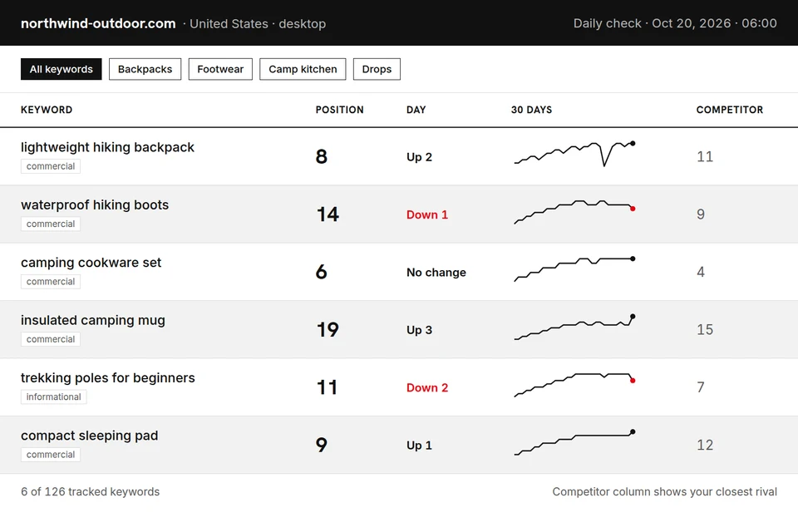Click position 9 for compact sleeping pad

click(321, 445)
